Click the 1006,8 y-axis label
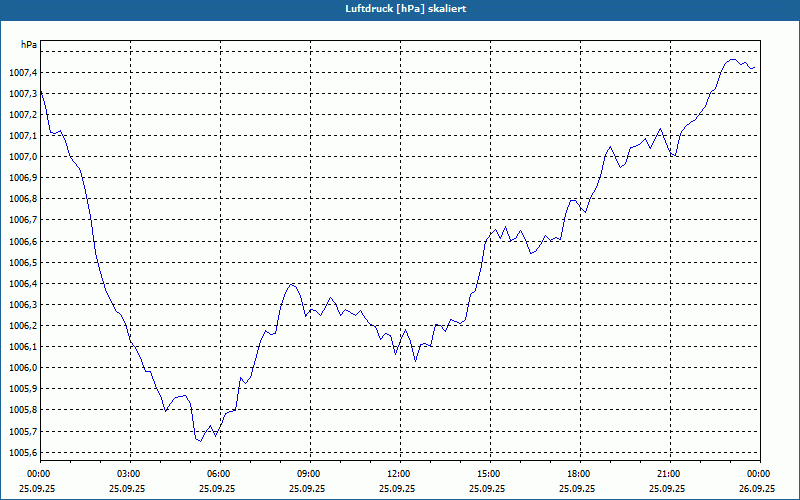The width and height of the screenshot is (800, 500). [x=23, y=199]
